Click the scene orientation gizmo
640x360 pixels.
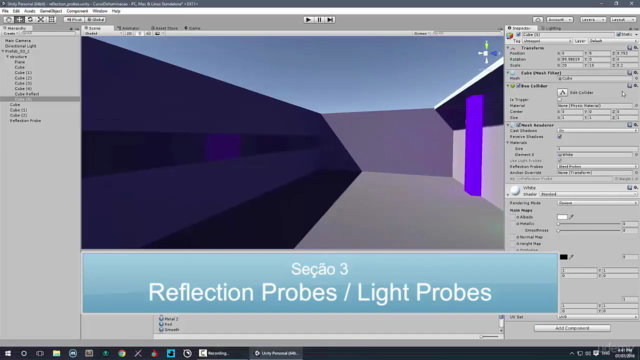tap(487, 53)
